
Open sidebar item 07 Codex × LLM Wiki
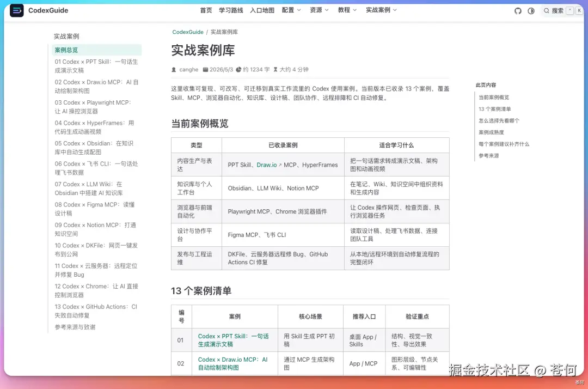coord(96,189)
